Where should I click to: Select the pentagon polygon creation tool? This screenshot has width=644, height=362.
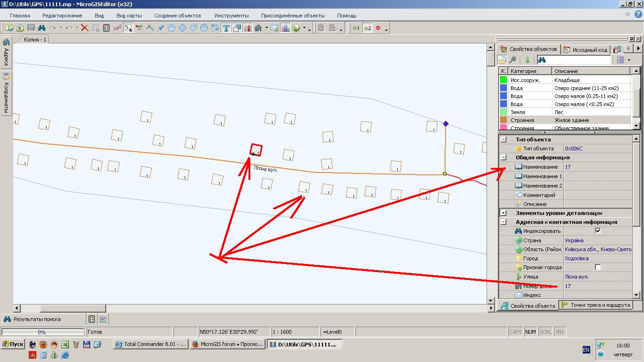[172, 28]
